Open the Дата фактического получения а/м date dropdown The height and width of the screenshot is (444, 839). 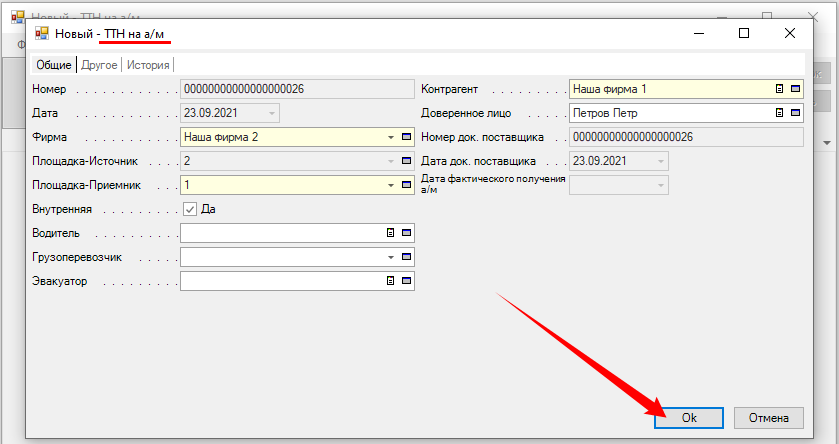tap(660, 185)
